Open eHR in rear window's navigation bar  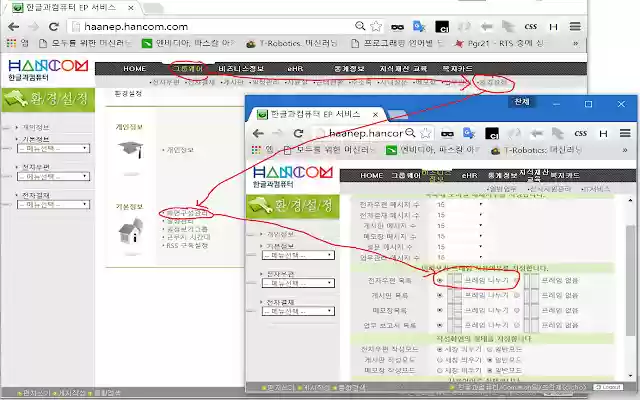(x=295, y=69)
